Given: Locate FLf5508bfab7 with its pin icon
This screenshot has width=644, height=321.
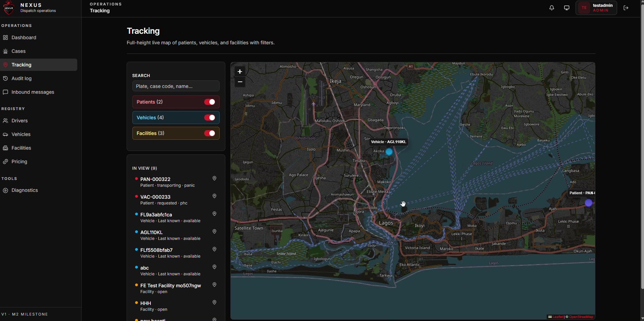Looking at the screenshot, I should tap(215, 249).
